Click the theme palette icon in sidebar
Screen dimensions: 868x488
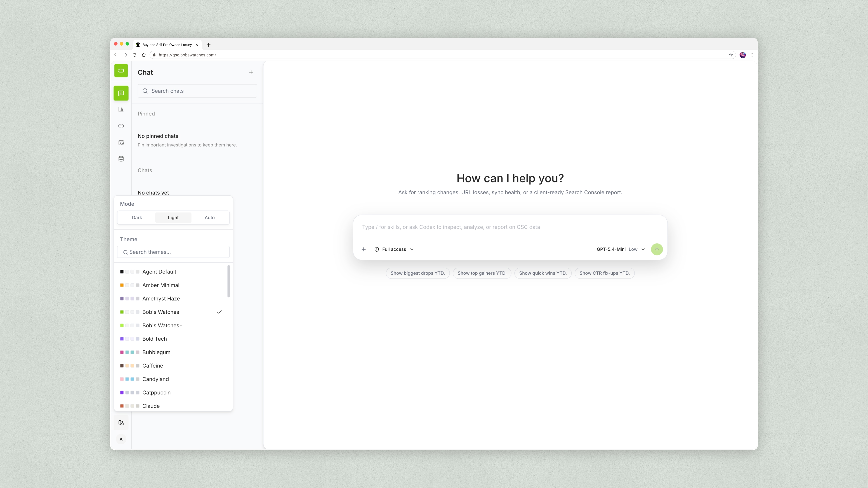(121, 423)
